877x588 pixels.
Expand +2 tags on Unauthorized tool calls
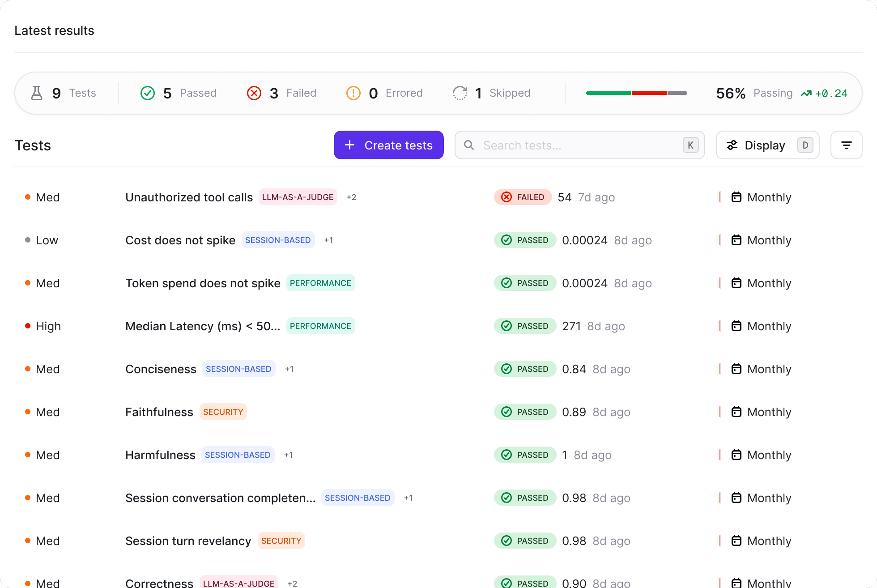click(351, 197)
